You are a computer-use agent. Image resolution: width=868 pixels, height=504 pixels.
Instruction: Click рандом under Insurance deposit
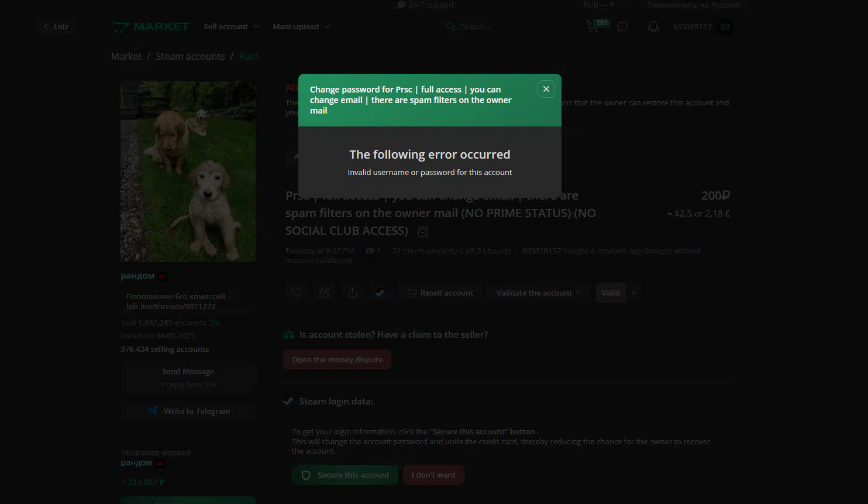tap(136, 462)
